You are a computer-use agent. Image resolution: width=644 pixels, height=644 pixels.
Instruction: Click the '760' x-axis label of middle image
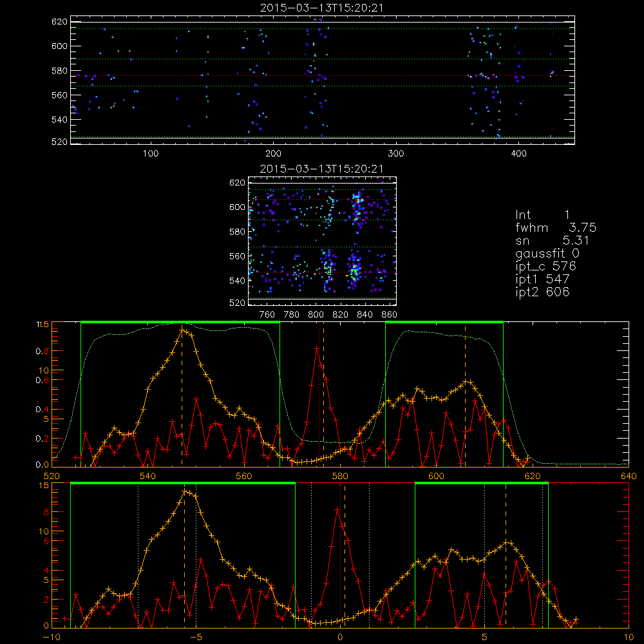(x=267, y=315)
